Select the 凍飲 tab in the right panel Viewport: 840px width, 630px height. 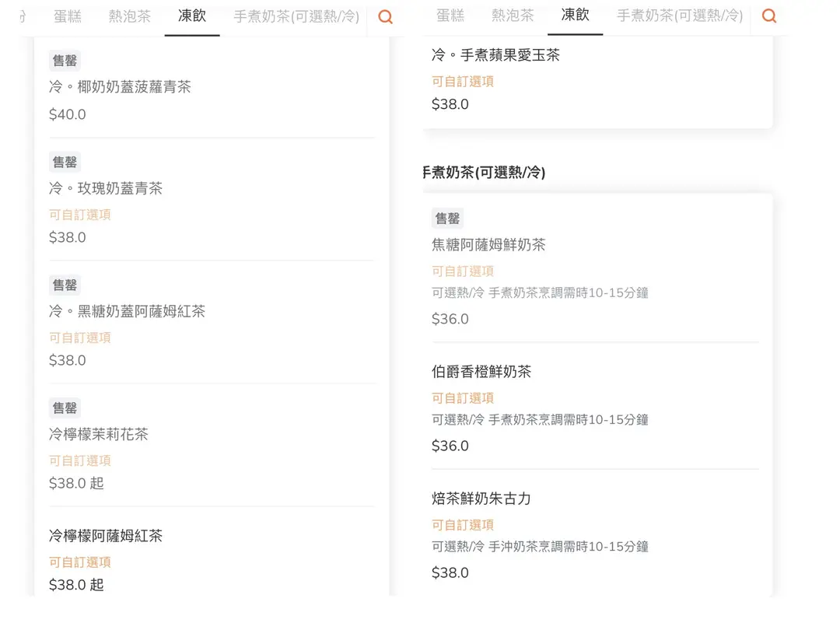575,15
